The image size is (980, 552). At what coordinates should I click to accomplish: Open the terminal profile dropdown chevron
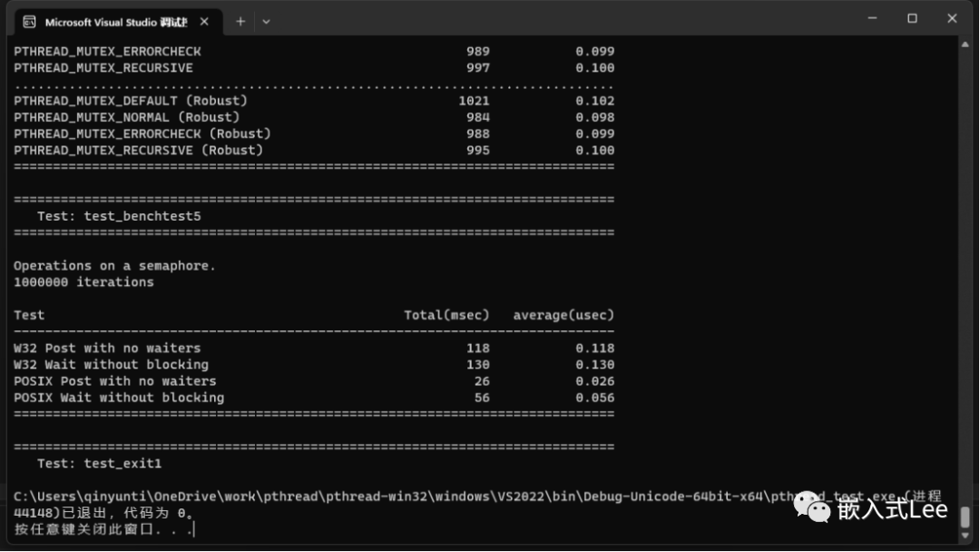click(x=266, y=22)
